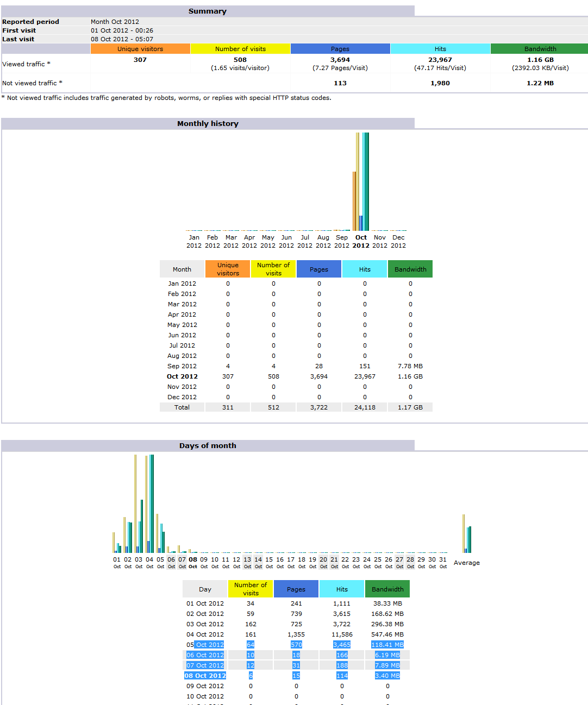Click the Summary section title bar
The image size is (588, 705).
(208, 11)
